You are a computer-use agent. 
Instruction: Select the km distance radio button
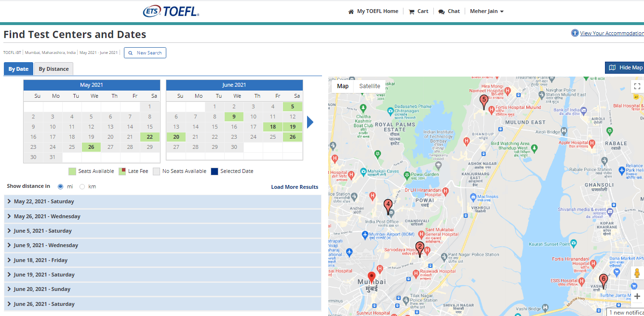point(82,186)
